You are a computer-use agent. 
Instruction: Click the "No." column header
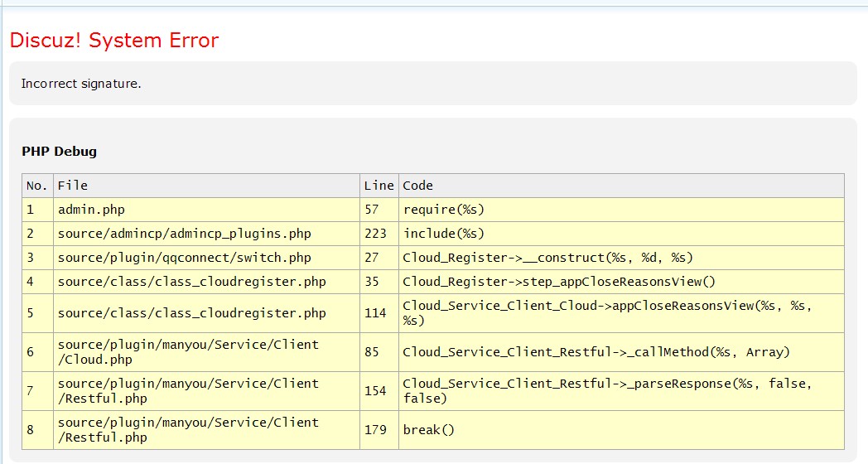point(37,186)
